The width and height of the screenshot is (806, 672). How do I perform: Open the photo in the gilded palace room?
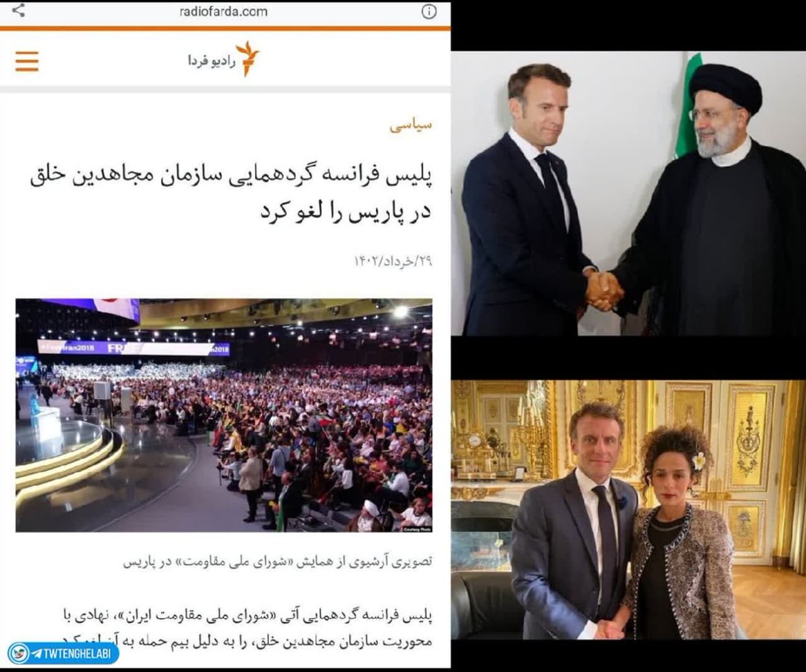coord(628,510)
